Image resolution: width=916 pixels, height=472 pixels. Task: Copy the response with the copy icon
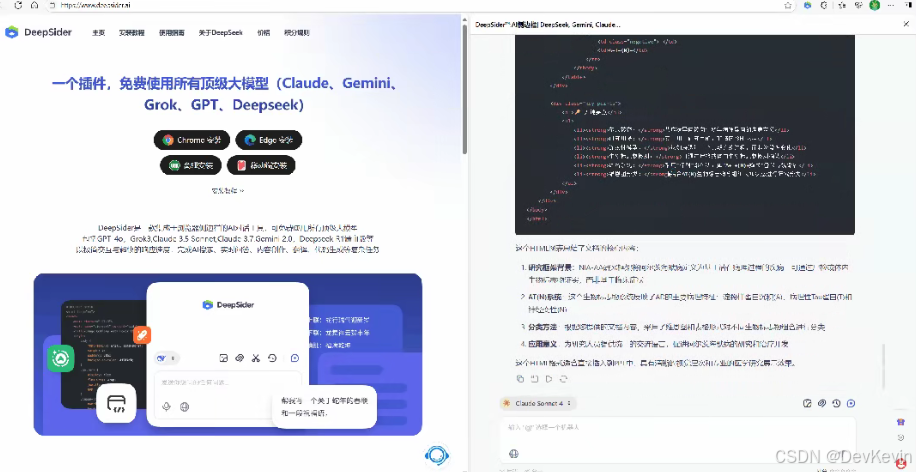[521, 379]
